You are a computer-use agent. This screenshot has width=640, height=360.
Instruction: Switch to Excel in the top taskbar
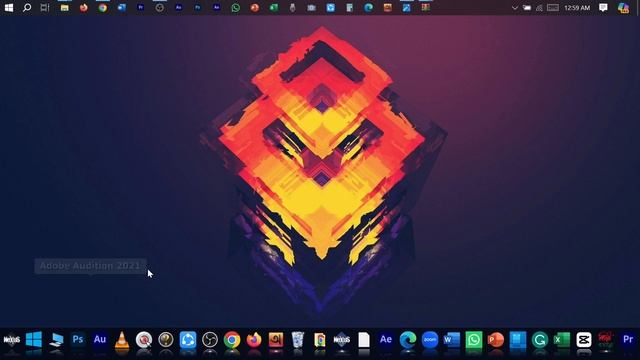273,7
